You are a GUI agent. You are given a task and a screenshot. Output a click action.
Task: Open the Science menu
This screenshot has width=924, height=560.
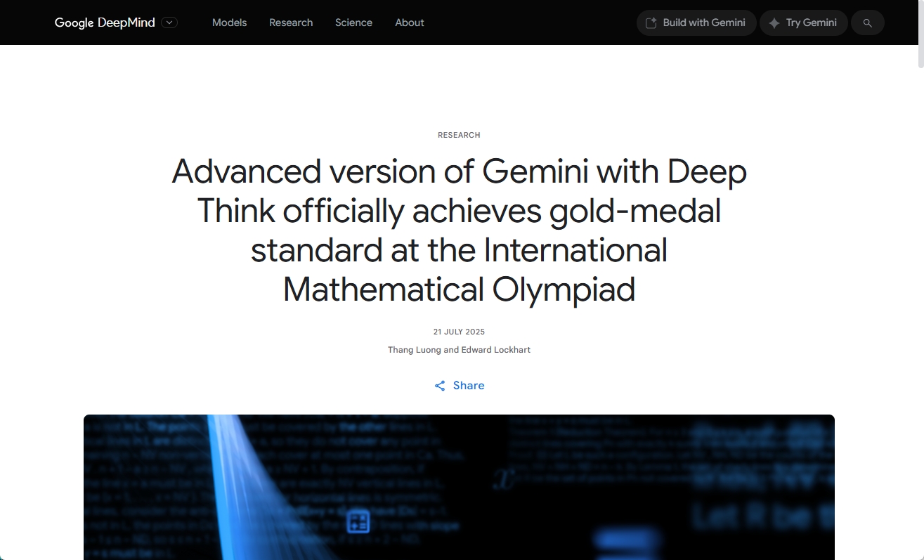tap(353, 22)
